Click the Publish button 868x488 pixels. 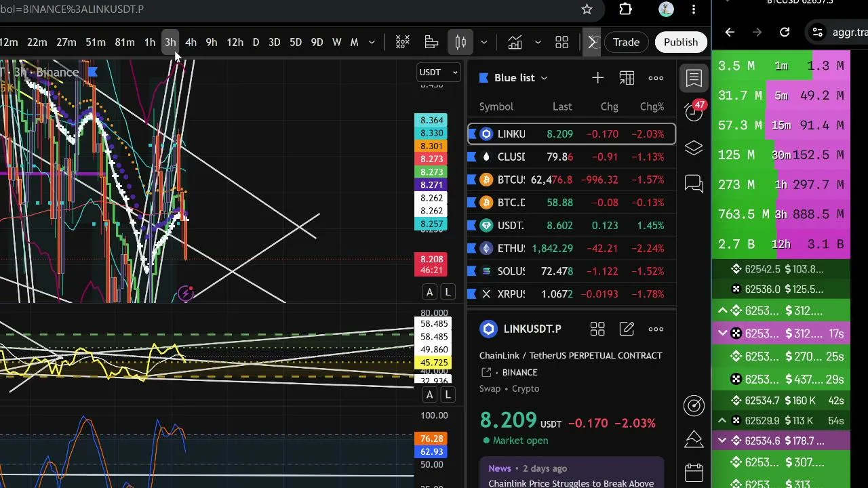681,42
